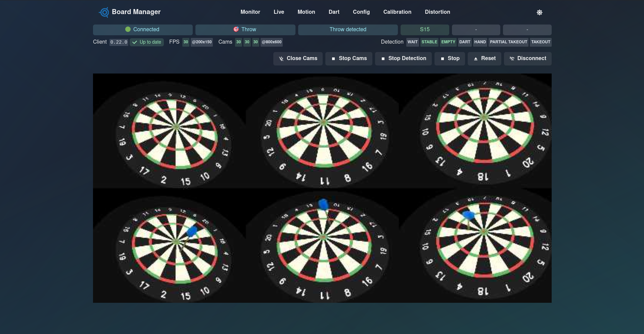
Task: Click the Board Manager target logo icon
Action: point(104,12)
